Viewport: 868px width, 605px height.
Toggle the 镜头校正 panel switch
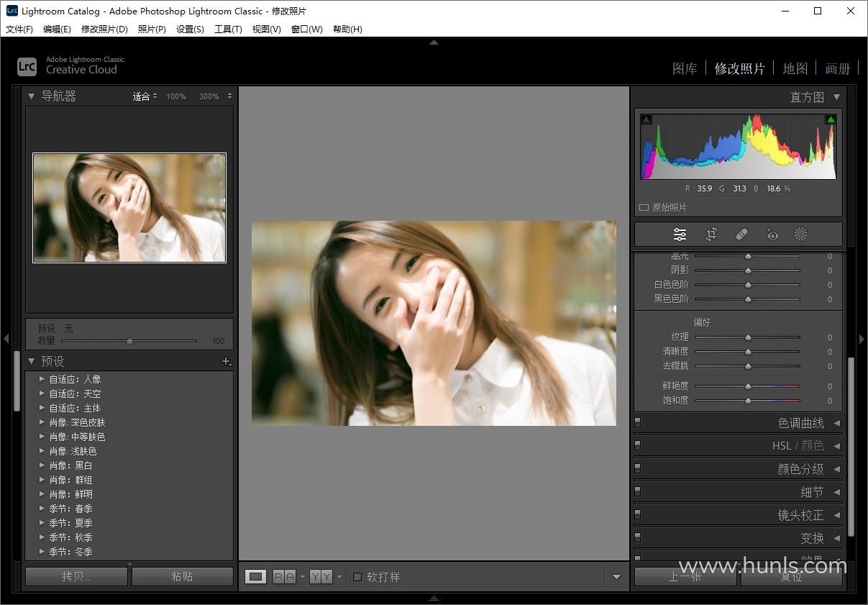(637, 514)
